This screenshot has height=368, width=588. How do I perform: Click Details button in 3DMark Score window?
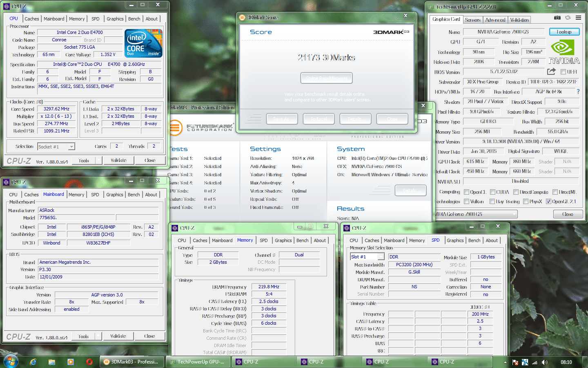click(355, 119)
